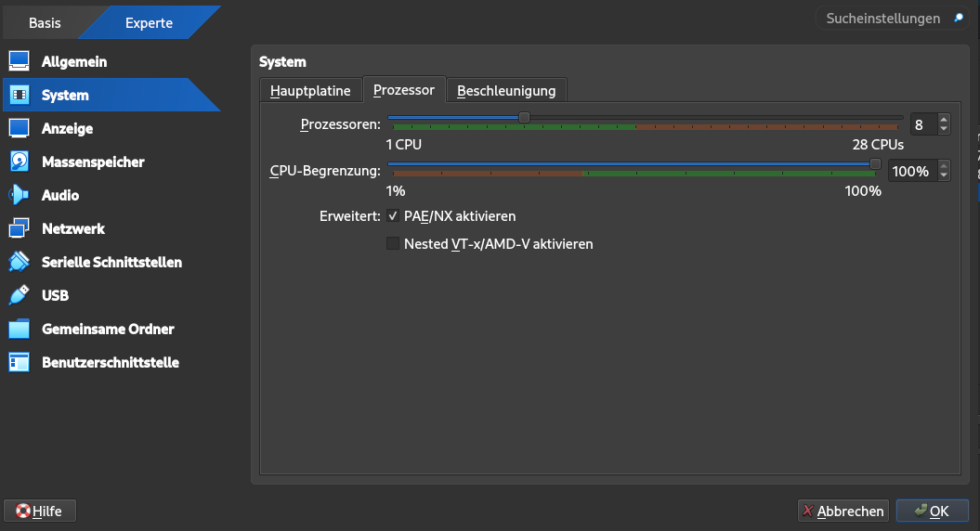This screenshot has width=980, height=531.
Task: Click the CPU-Begrenzung 100% value field
Action: [x=912, y=171]
